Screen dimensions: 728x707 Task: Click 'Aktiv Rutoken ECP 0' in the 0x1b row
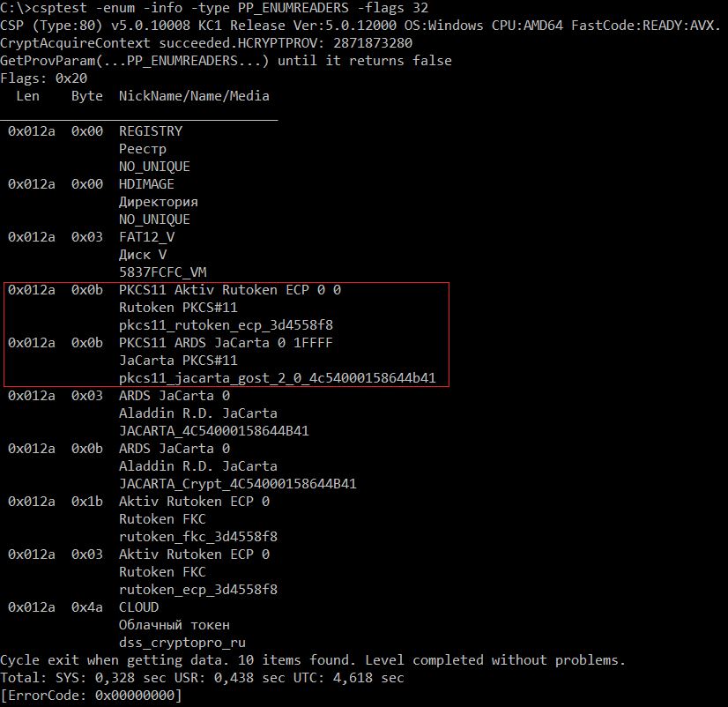click(x=194, y=502)
